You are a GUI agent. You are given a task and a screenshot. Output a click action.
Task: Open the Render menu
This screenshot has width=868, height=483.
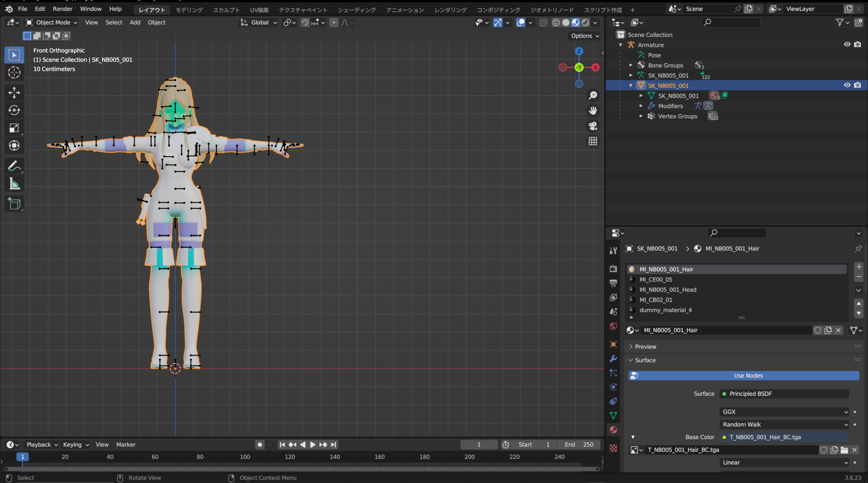coord(62,9)
